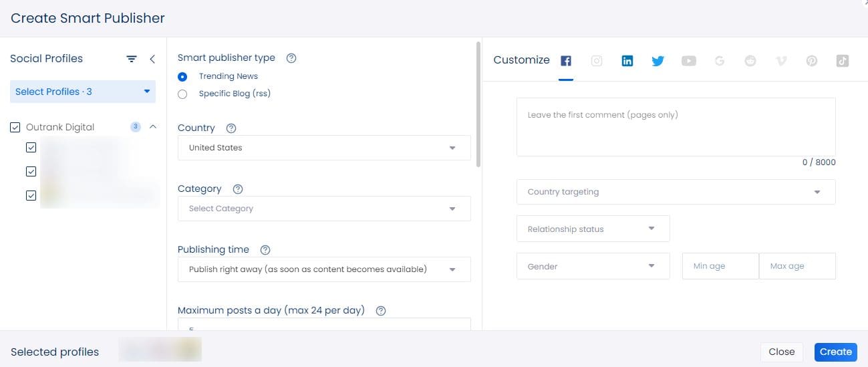Click the Vimeo network icon
Image resolution: width=868 pixels, height=367 pixels.
coord(781,61)
